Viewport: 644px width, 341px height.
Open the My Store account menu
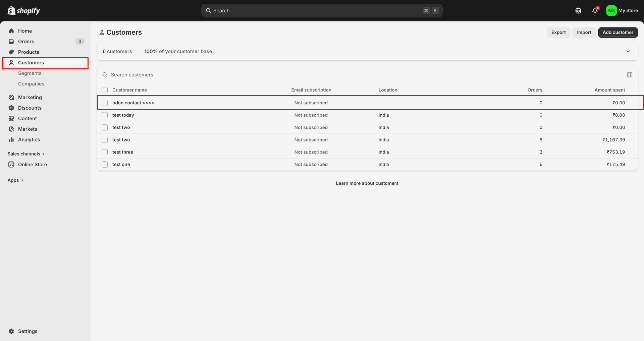[x=622, y=11]
